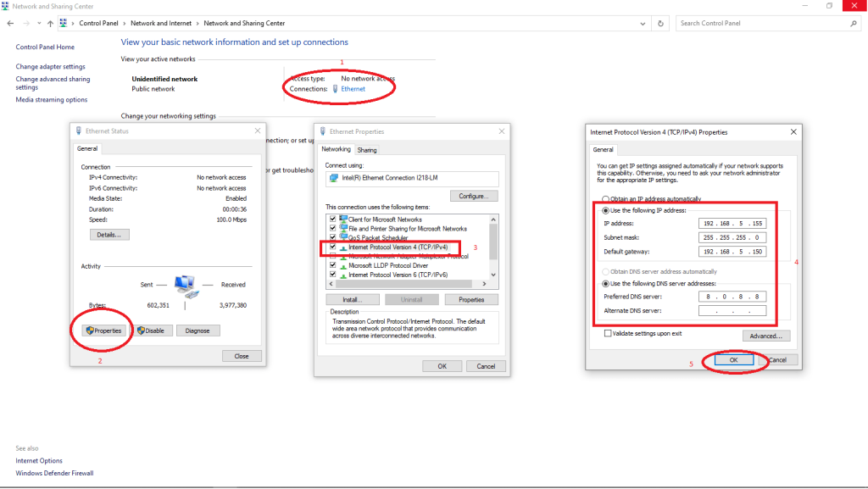Image resolution: width=868 pixels, height=489 pixels.
Task: Select General tab in Ethernet Status
Action: (87, 148)
